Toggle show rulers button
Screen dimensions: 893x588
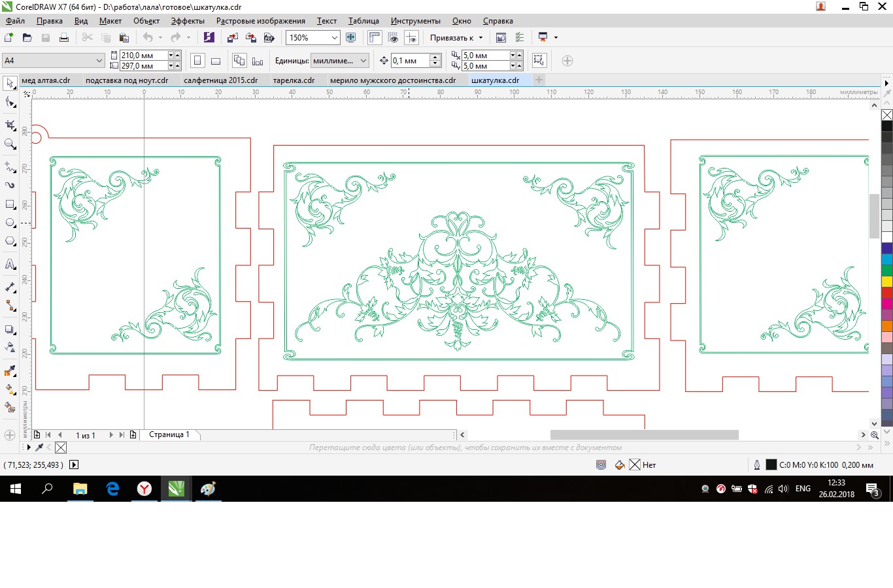pyautogui.click(x=375, y=38)
